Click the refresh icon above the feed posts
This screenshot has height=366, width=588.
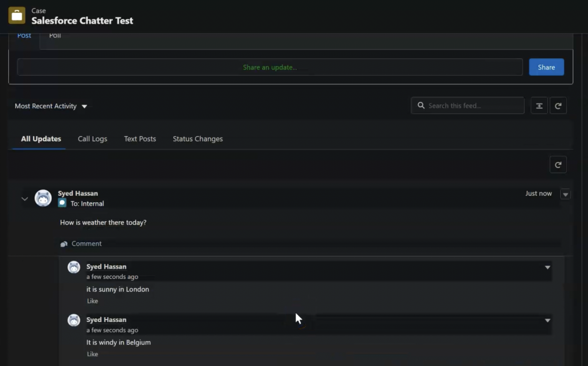click(558, 164)
